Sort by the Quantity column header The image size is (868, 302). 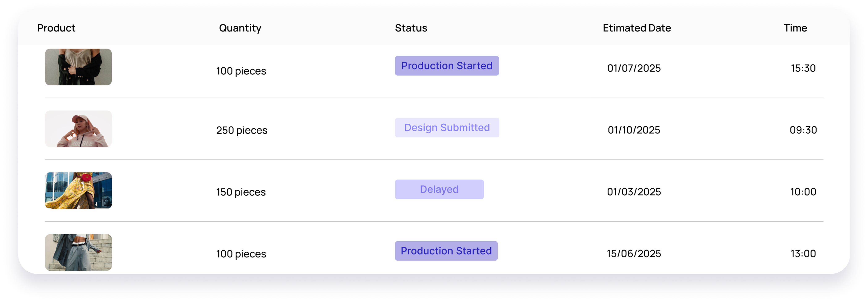pos(240,28)
